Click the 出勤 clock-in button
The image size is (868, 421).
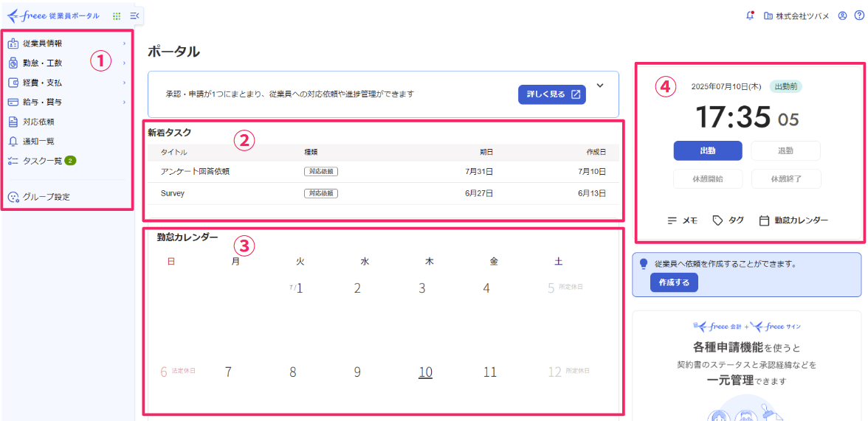707,150
